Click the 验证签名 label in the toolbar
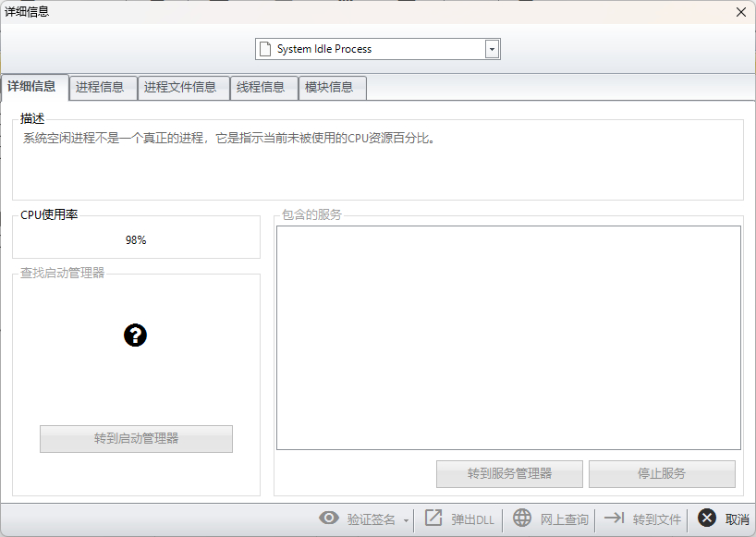 (372, 519)
